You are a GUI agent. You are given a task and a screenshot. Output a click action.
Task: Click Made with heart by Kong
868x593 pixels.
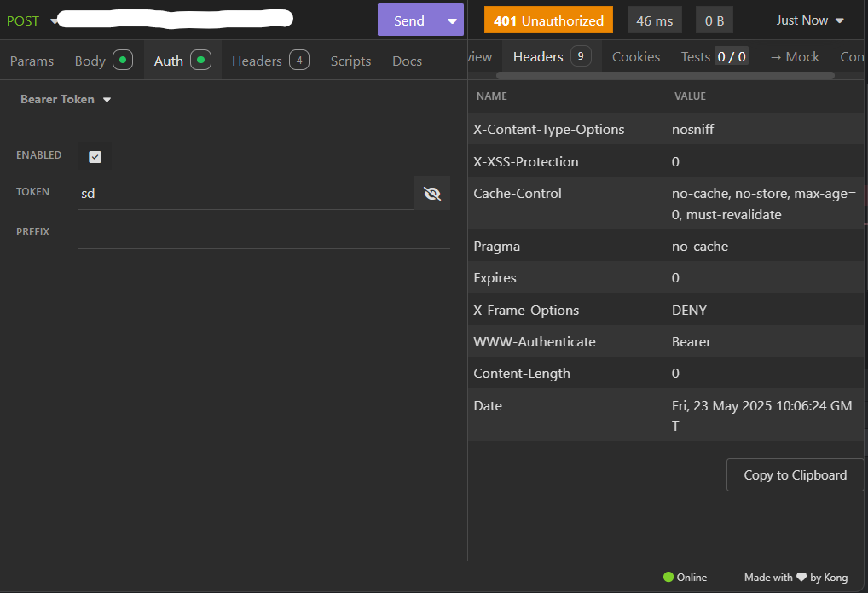[796, 577]
